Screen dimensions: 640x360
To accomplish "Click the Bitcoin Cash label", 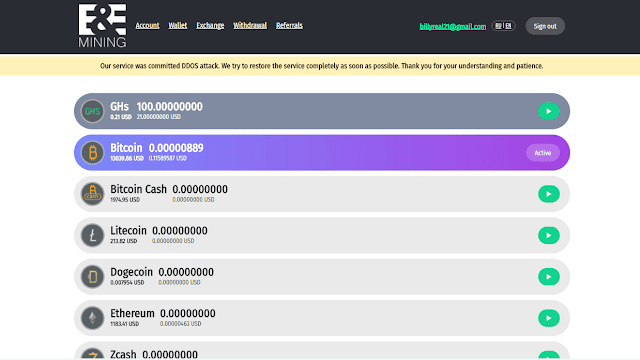I will (x=138, y=189).
